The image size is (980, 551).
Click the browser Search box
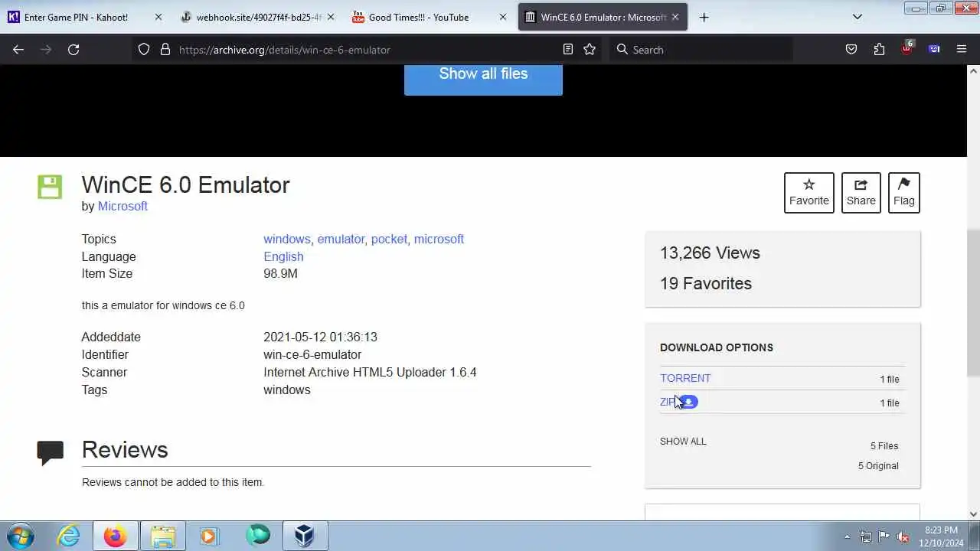click(x=701, y=50)
